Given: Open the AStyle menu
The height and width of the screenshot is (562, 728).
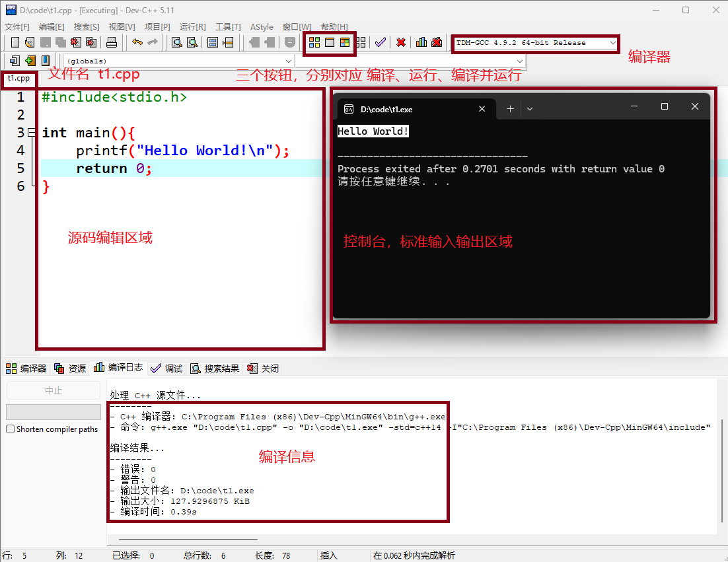Looking at the screenshot, I should point(262,27).
